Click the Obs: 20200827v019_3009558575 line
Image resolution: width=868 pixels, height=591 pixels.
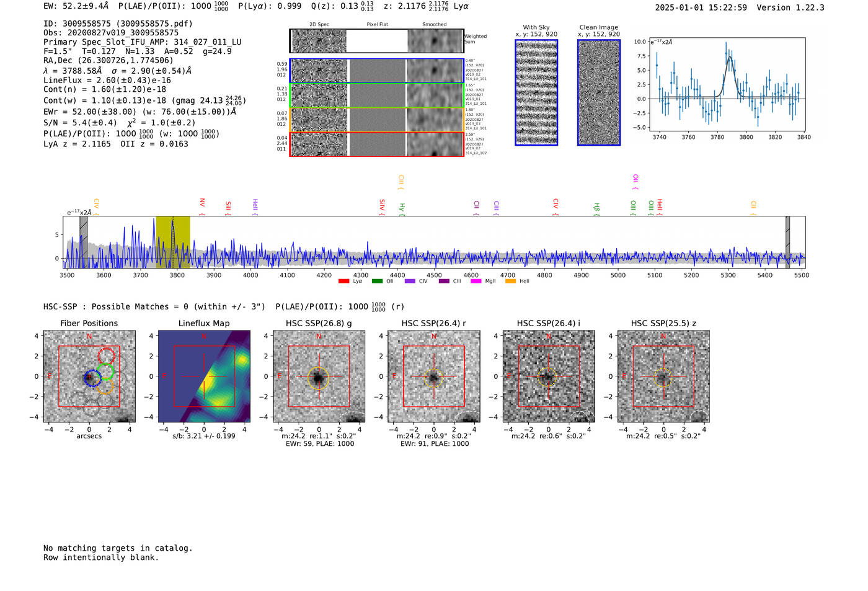click(111, 32)
